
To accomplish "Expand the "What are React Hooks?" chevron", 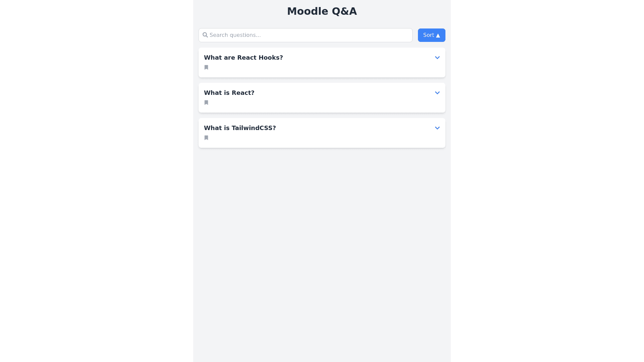I will (437, 58).
